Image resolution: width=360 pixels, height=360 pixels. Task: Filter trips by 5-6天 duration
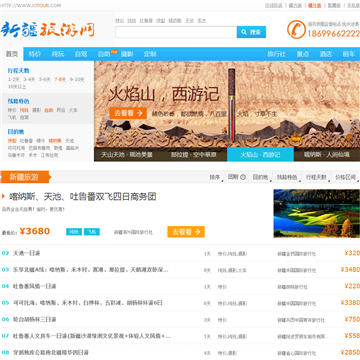(x=45, y=80)
